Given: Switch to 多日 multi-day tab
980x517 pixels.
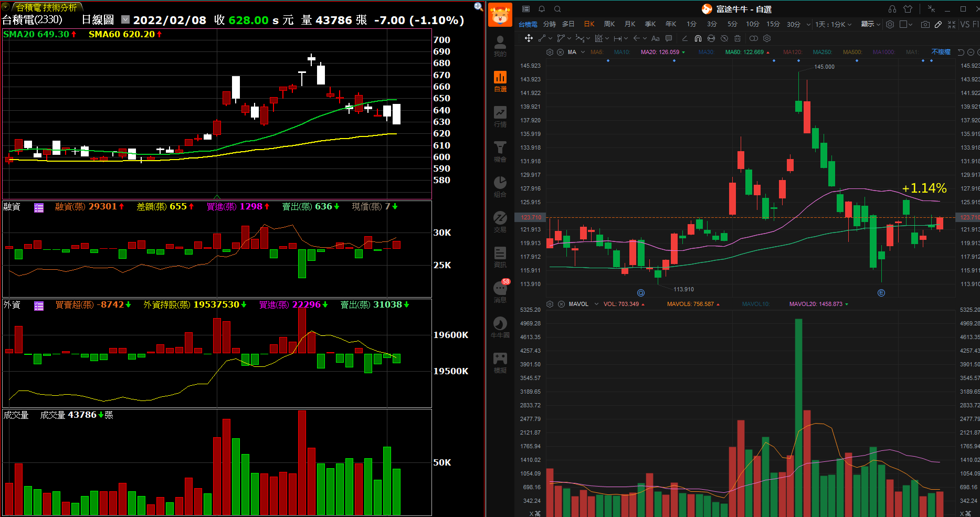Looking at the screenshot, I should tap(568, 24).
